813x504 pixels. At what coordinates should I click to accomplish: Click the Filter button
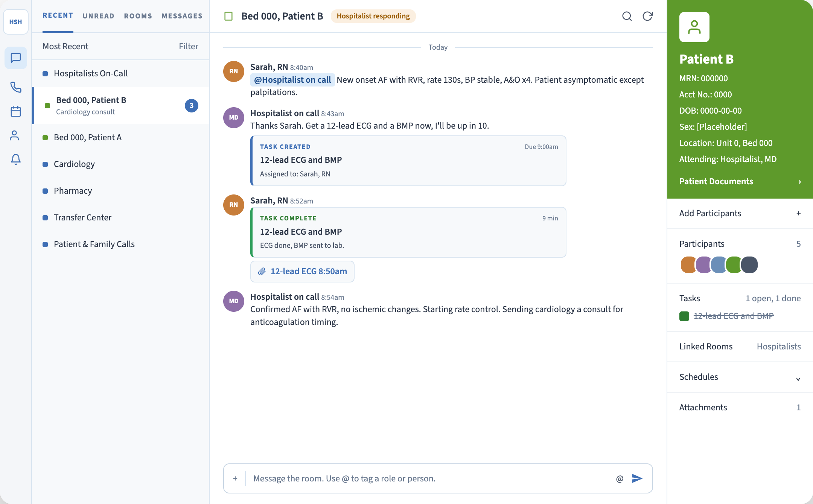[x=189, y=46]
